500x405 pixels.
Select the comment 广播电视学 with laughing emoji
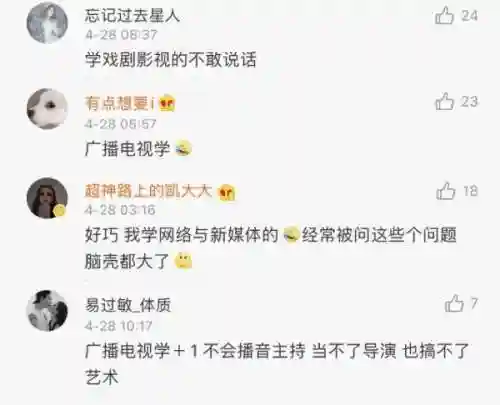[138, 148]
